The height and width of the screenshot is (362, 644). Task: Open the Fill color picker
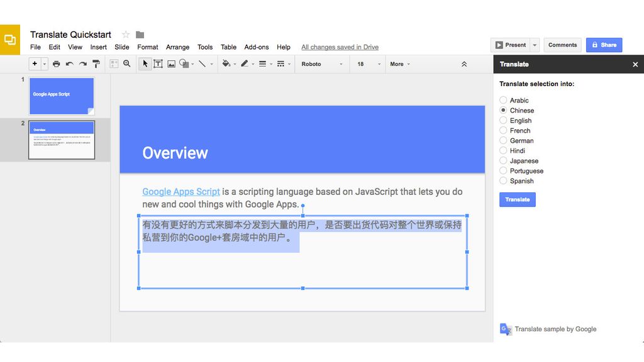click(225, 63)
